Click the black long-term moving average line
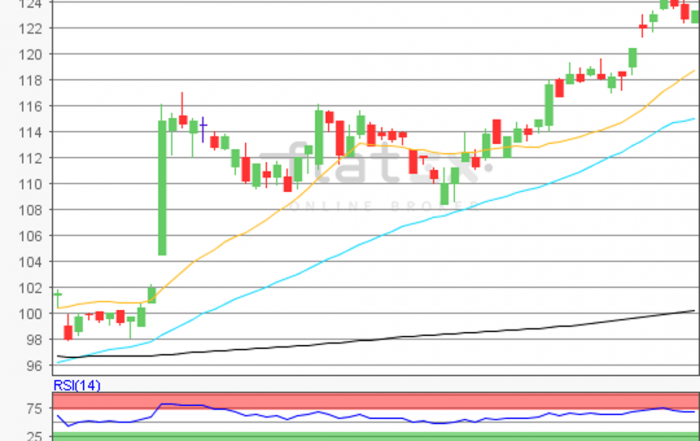This screenshot has height=441, width=700. pyautogui.click(x=400, y=337)
